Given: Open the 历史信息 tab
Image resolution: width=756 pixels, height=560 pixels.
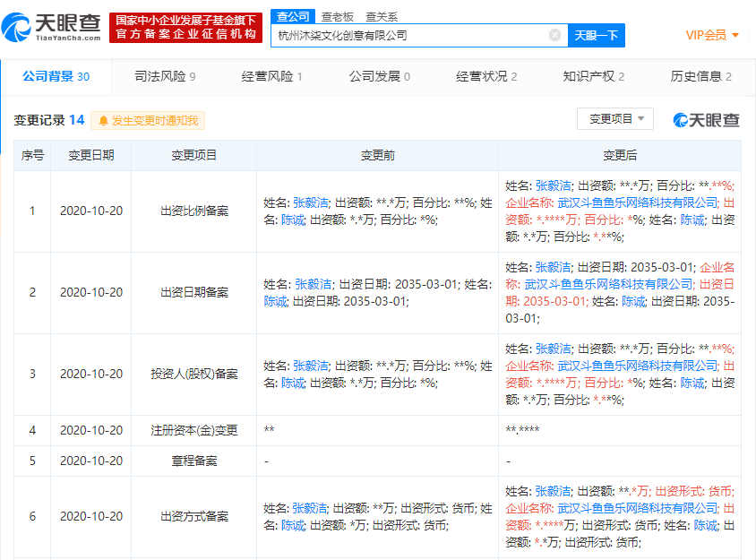Looking at the screenshot, I should (x=700, y=76).
